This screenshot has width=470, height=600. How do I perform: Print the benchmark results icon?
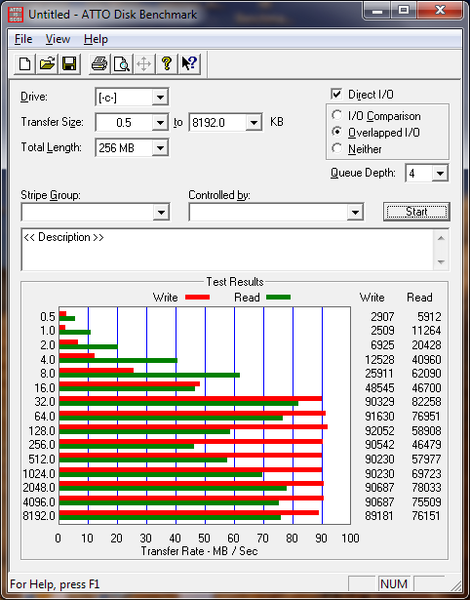(x=100, y=64)
